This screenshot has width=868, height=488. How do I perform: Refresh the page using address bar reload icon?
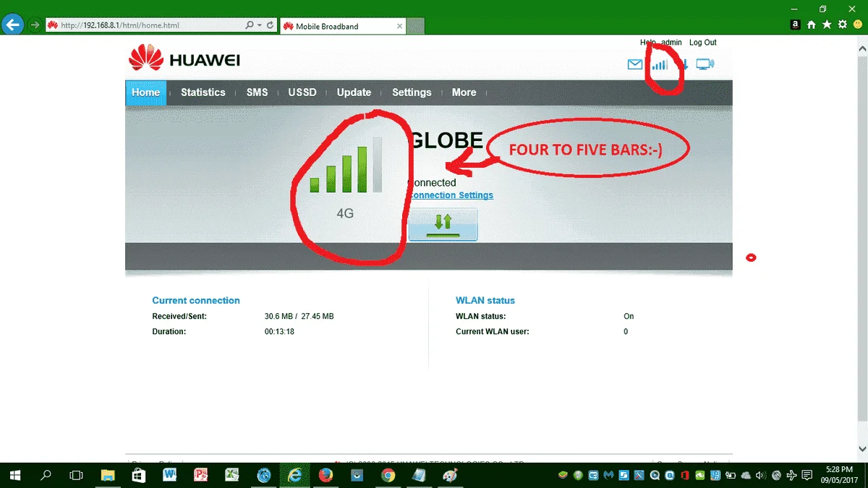(271, 25)
